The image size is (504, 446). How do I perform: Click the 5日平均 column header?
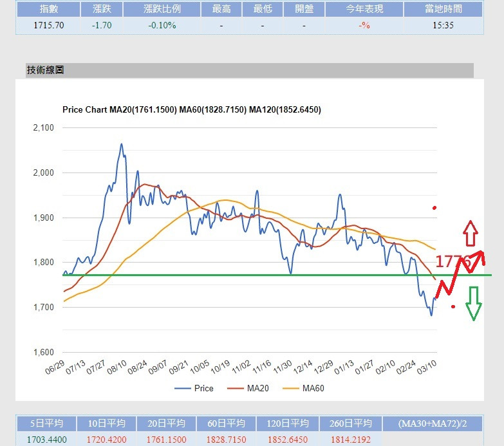(46, 423)
